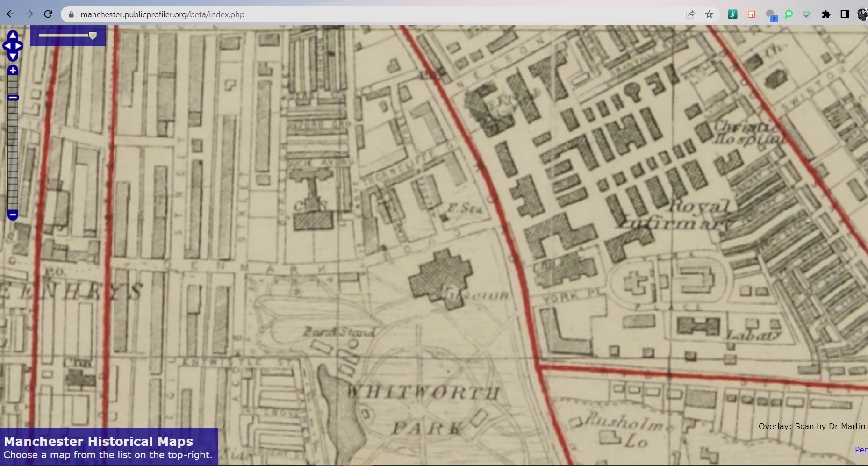This screenshot has width=868, height=466.
Task: Go back to previous page in browser
Action: [10, 14]
